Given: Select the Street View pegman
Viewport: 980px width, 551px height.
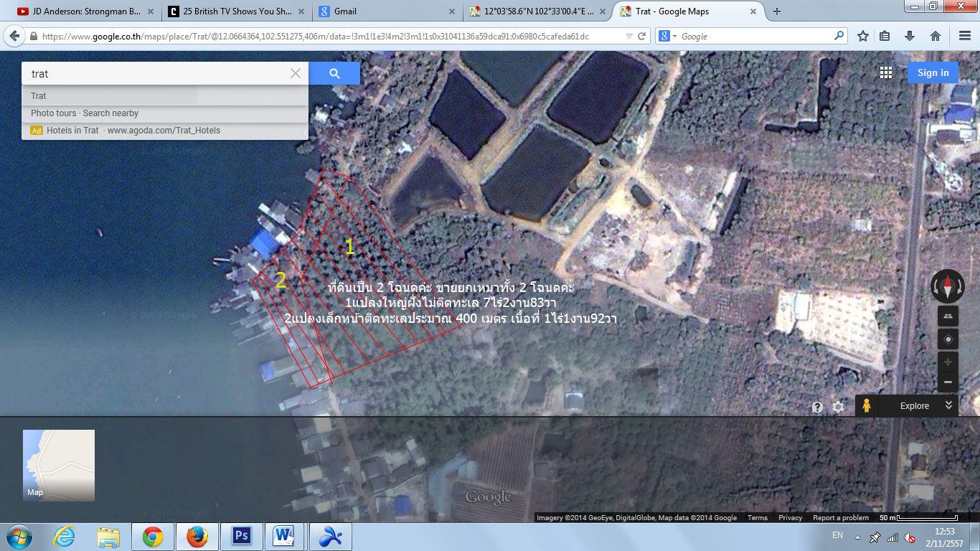Looking at the screenshot, I should (x=867, y=406).
